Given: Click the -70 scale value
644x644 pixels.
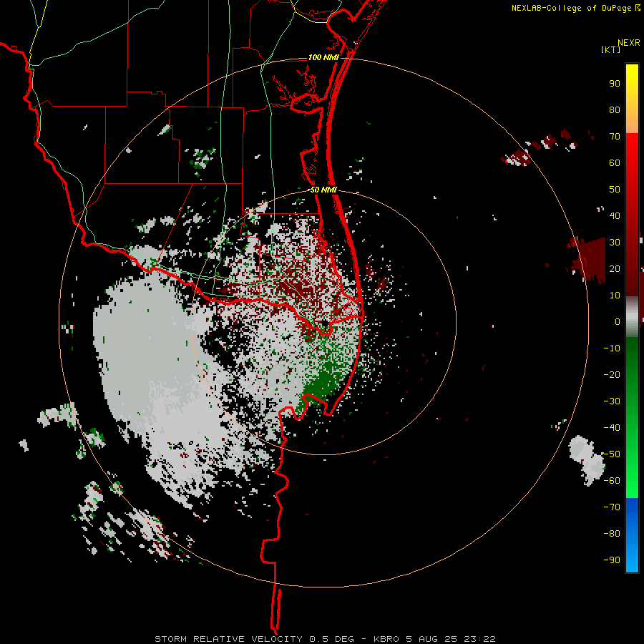Looking at the screenshot, I should [612, 507].
